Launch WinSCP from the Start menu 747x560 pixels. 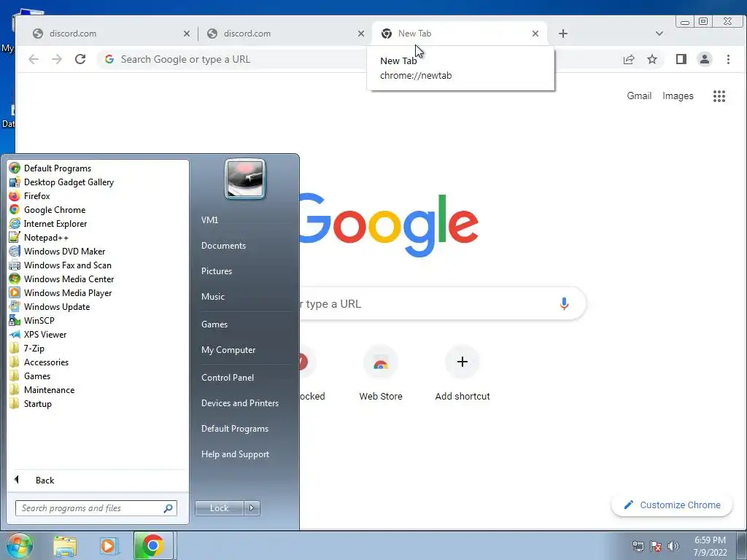pos(98,321)
